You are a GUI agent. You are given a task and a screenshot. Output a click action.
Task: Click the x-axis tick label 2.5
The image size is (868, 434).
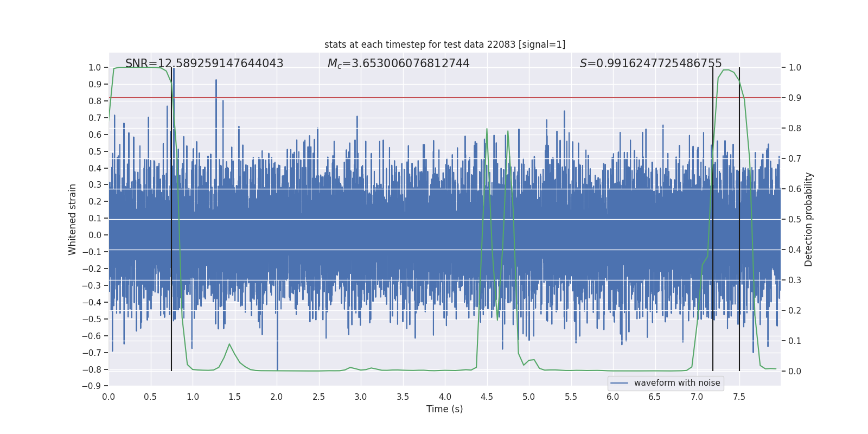[x=318, y=397]
